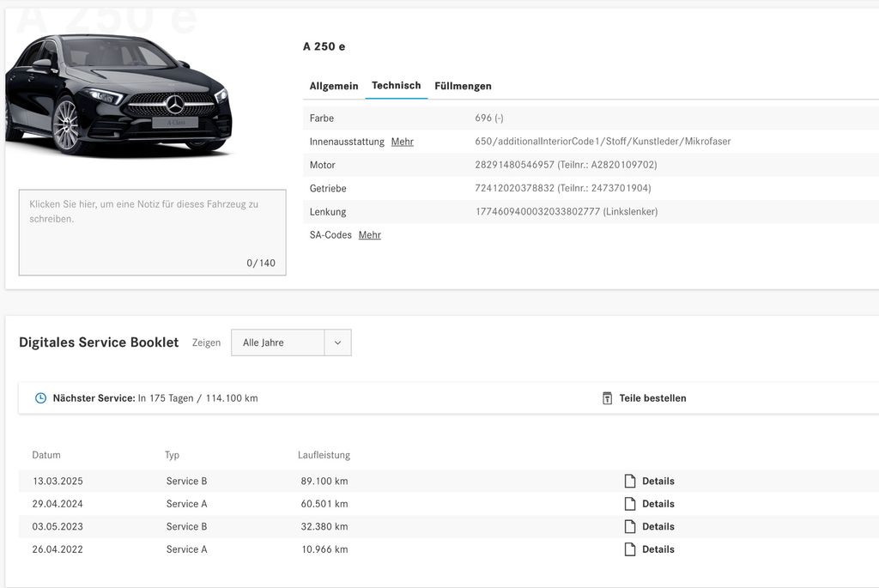Click the note field to write a vehicle note
Screen dimensions: 879x588
[x=152, y=227]
